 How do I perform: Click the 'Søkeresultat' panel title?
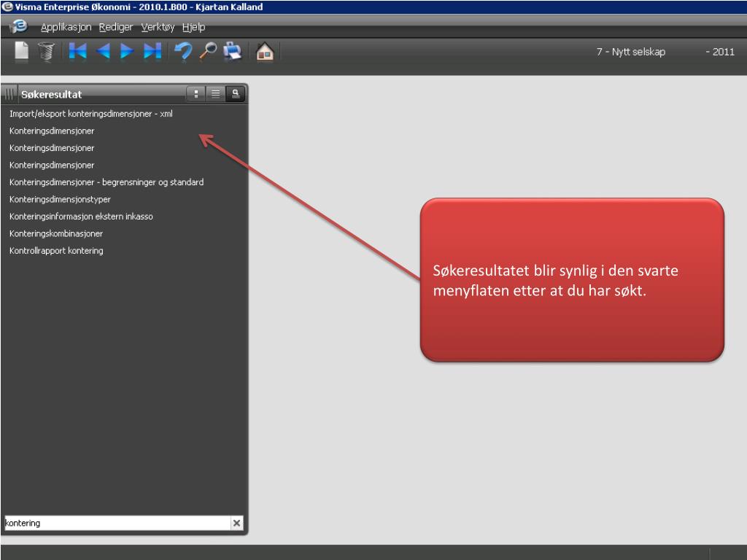52,94
